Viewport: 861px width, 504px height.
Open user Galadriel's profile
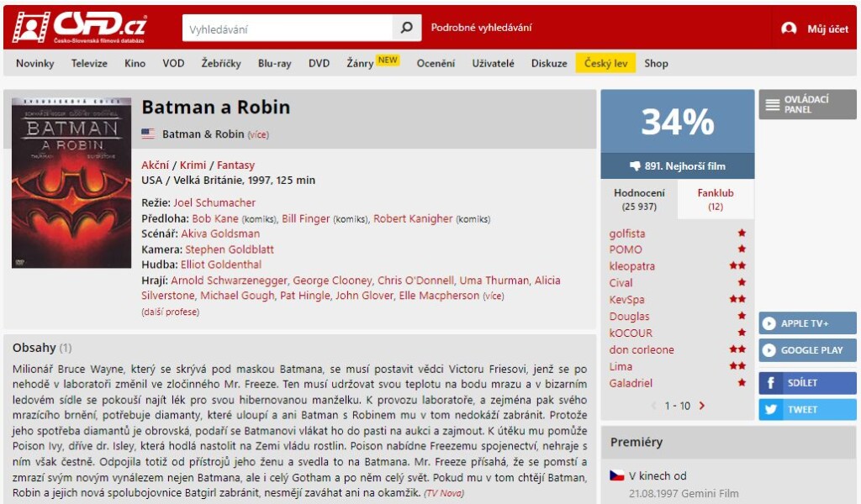pos(631,383)
